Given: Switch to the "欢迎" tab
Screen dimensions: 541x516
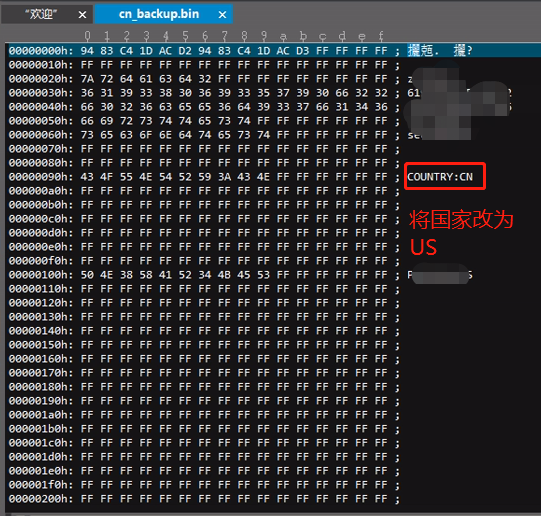Looking at the screenshot, I should [x=41, y=14].
